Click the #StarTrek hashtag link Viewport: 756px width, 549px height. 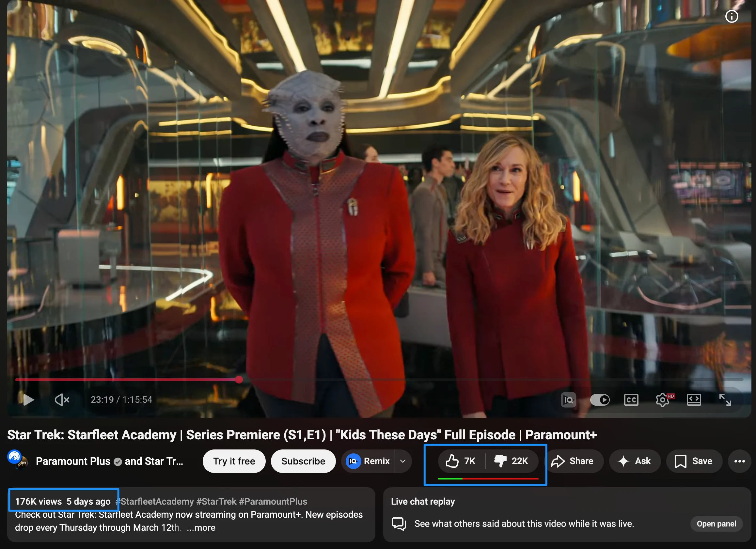(217, 501)
